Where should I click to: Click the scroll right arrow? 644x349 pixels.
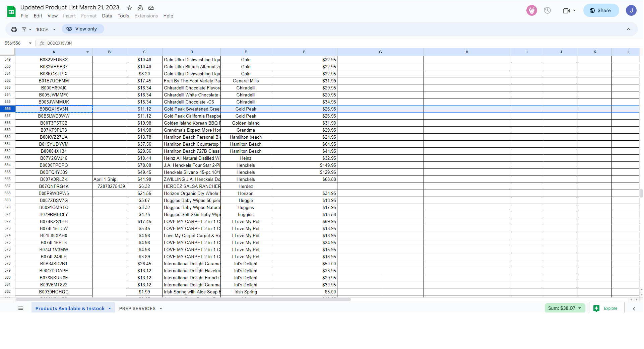[636, 299]
